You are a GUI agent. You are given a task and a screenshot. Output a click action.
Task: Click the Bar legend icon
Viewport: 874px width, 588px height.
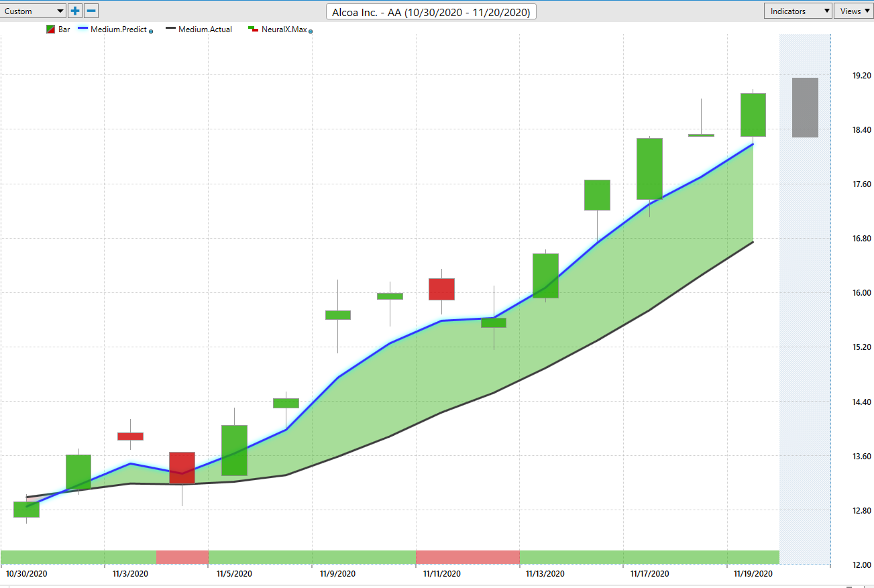pos(50,30)
